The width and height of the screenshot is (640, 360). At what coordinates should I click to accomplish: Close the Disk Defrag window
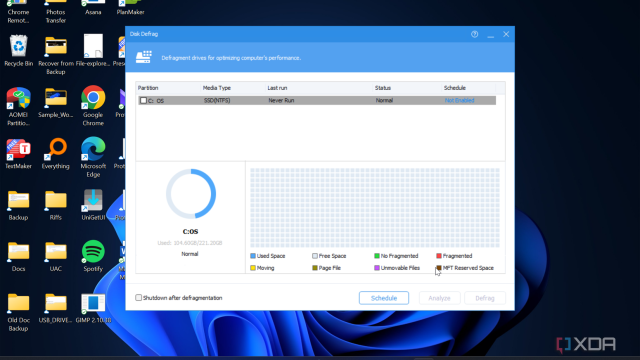(x=506, y=34)
